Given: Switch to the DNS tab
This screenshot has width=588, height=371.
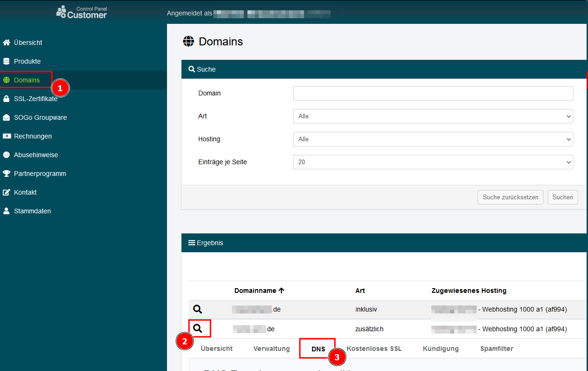Looking at the screenshot, I should (318, 349).
